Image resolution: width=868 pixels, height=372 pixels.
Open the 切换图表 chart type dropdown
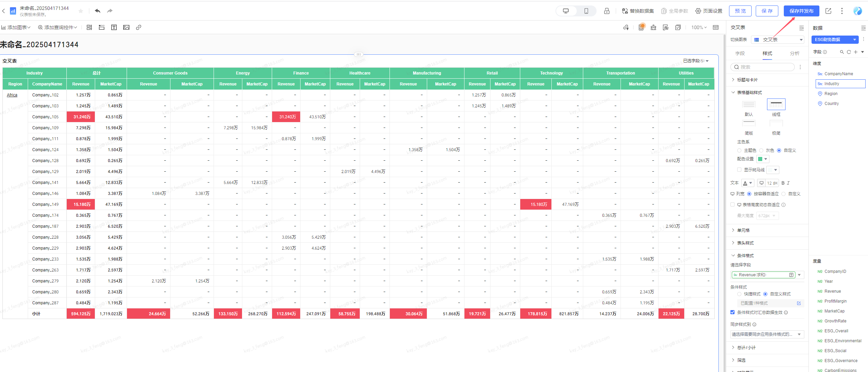click(778, 40)
